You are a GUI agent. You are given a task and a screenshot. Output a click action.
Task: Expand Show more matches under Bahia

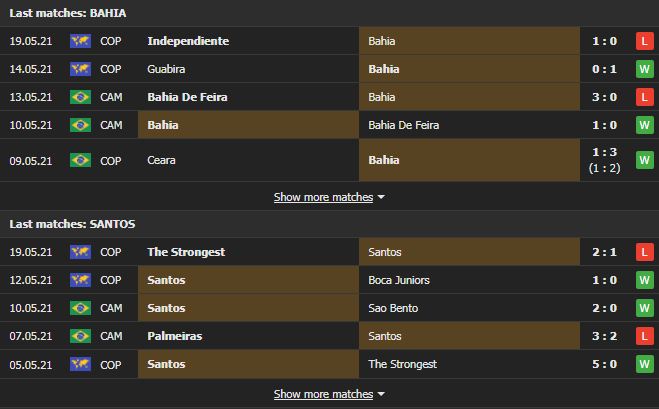[x=323, y=197]
